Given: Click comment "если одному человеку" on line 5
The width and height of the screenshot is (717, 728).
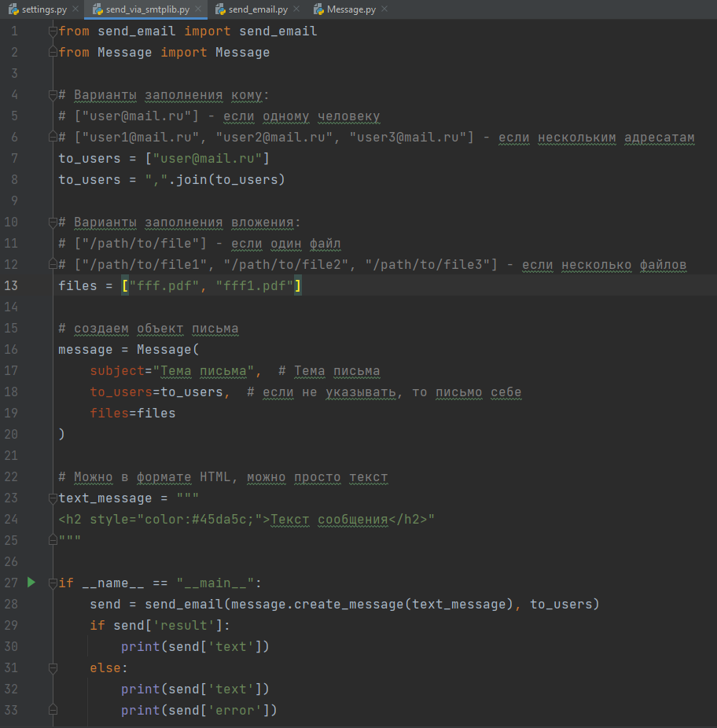Looking at the screenshot, I should (301, 116).
